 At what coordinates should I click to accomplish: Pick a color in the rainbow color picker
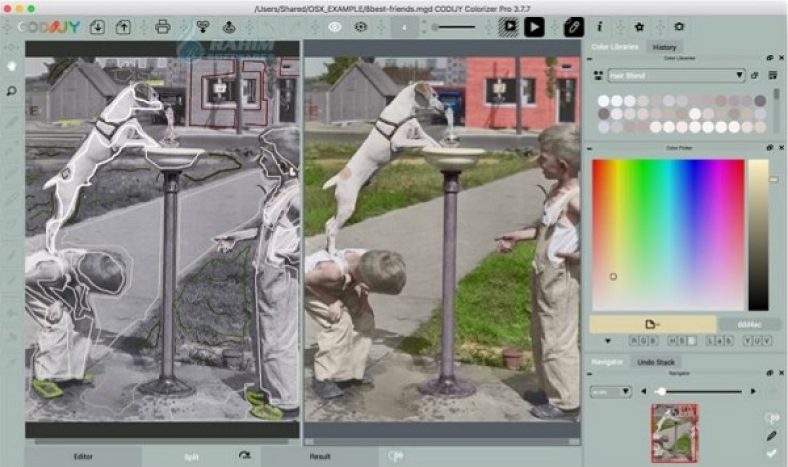click(668, 234)
